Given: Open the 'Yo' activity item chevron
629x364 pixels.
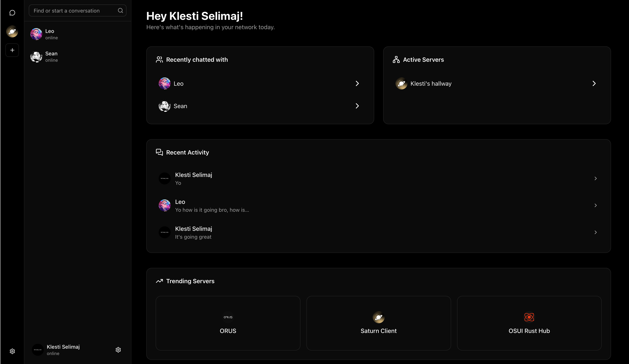Looking at the screenshot, I should [596, 179].
